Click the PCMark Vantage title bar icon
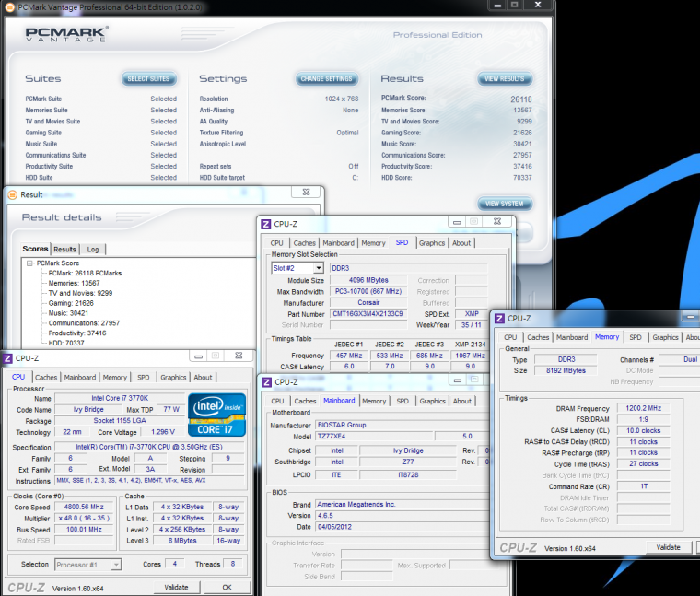The height and width of the screenshot is (596, 700). point(8,6)
